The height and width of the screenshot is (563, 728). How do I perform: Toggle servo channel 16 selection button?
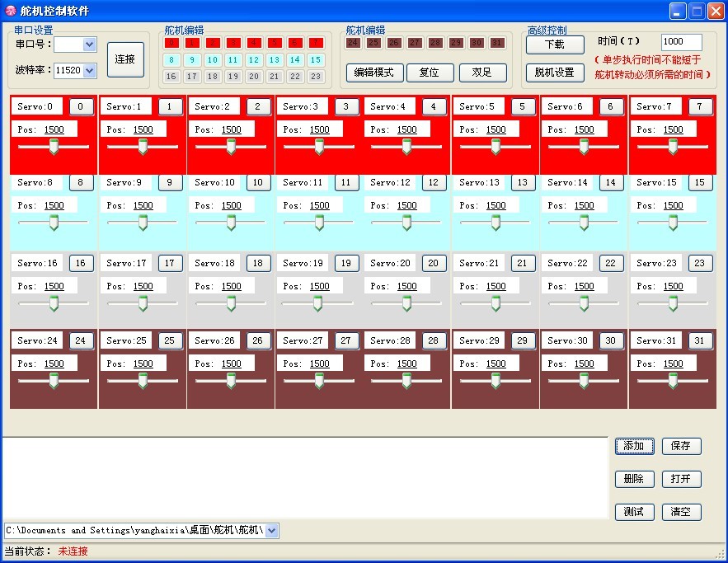tap(171, 76)
